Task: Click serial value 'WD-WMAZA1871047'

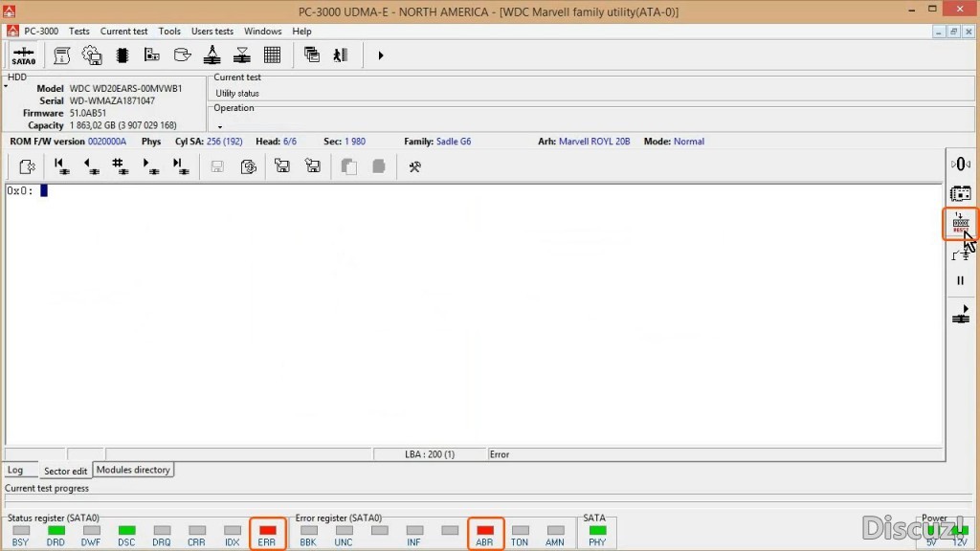Action: coord(112,101)
